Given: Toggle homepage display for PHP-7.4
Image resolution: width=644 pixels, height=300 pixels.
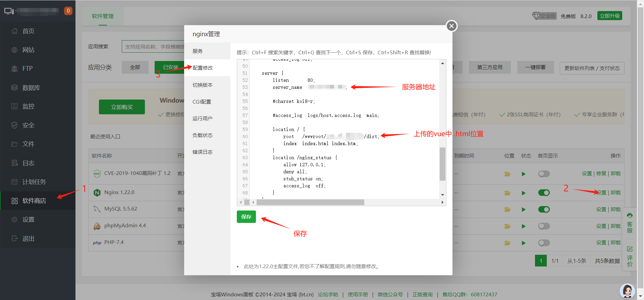Looking at the screenshot, I should pos(544,243).
